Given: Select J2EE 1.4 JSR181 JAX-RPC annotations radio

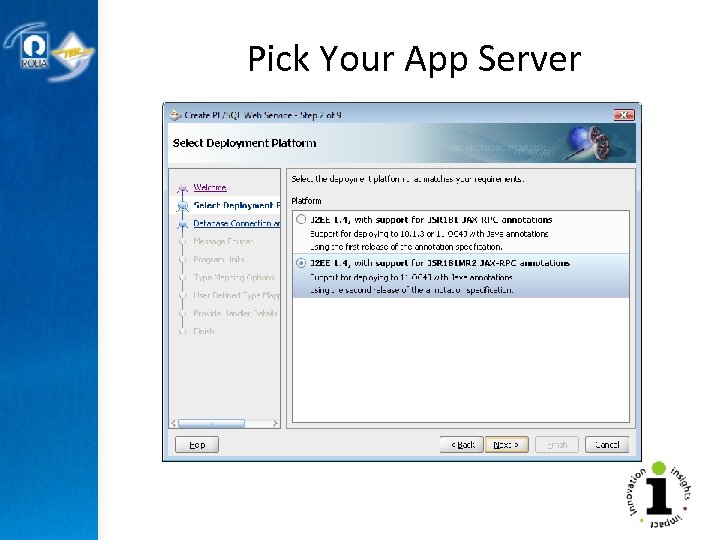Looking at the screenshot, I should tap(301, 219).
